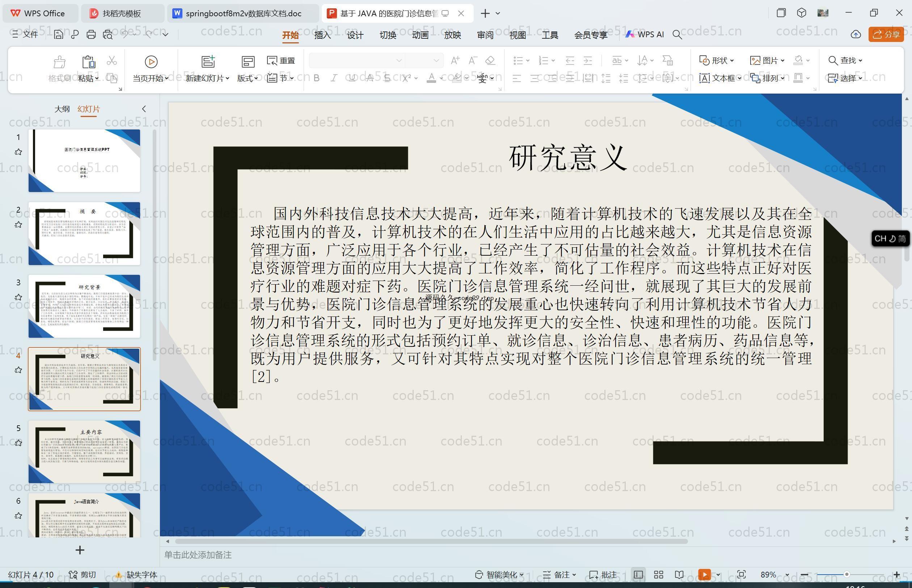Viewport: 912px width, 588px height.
Task: Start slideshow with the current-page play icon
Action: click(151, 62)
